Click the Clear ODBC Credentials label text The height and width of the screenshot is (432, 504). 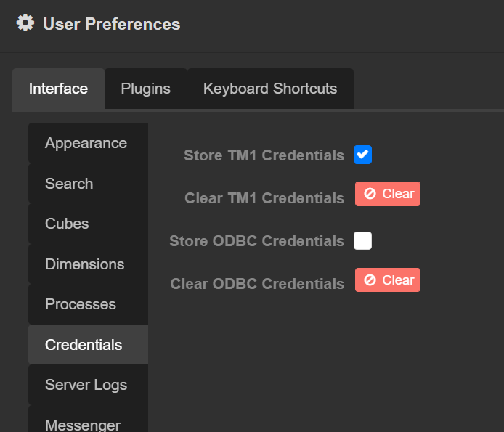(257, 284)
